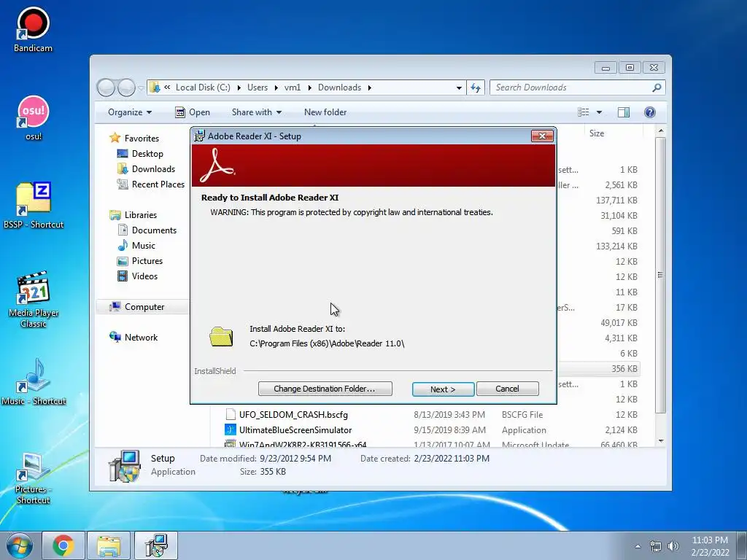Open the view options dropdown arrow
The image size is (747, 560).
(600, 112)
